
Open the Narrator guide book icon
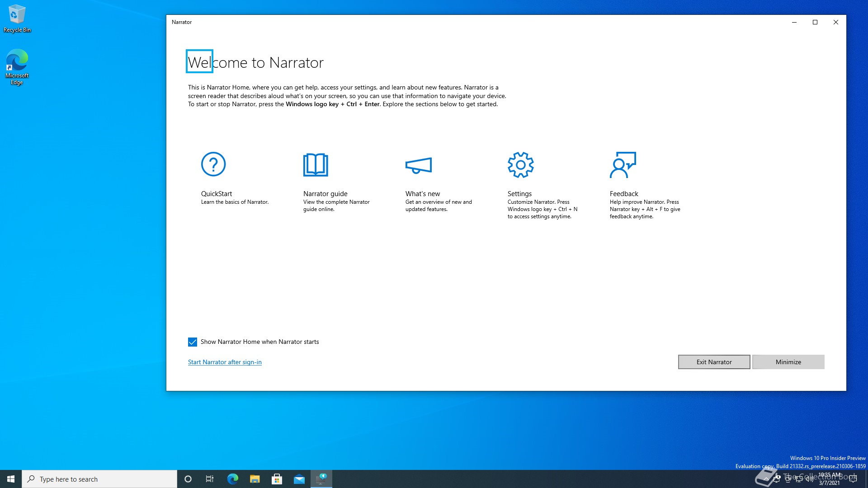pos(316,164)
